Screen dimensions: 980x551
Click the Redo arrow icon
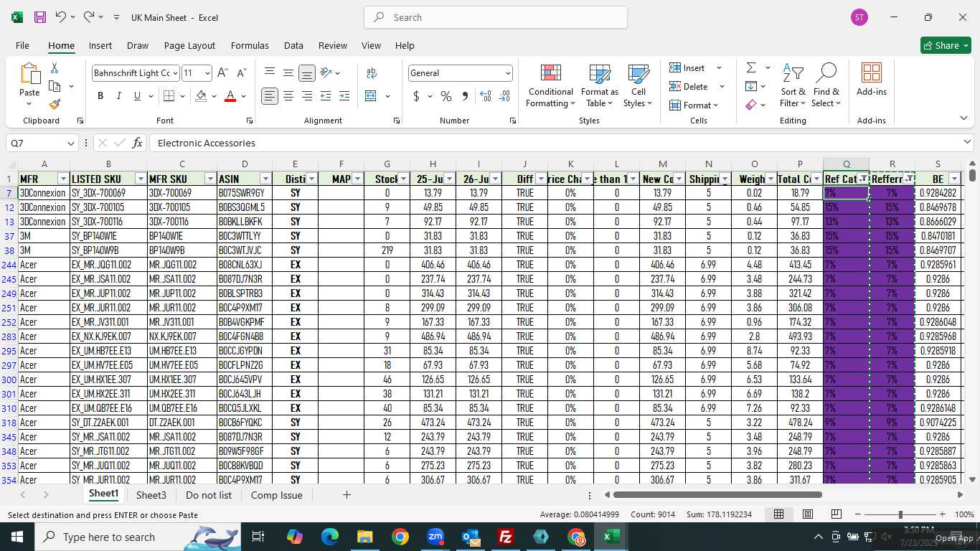pos(89,17)
